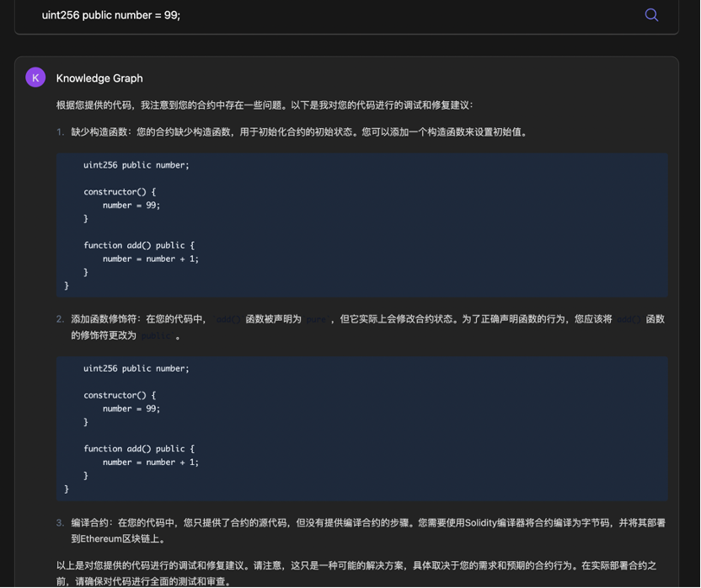The width and height of the screenshot is (701, 588).
Task: Click the second code block's constructor line
Action: [x=119, y=395]
